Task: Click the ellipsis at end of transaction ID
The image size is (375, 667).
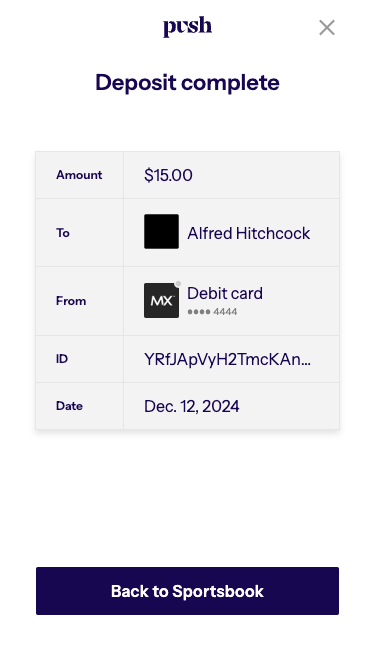Action: [306, 364]
